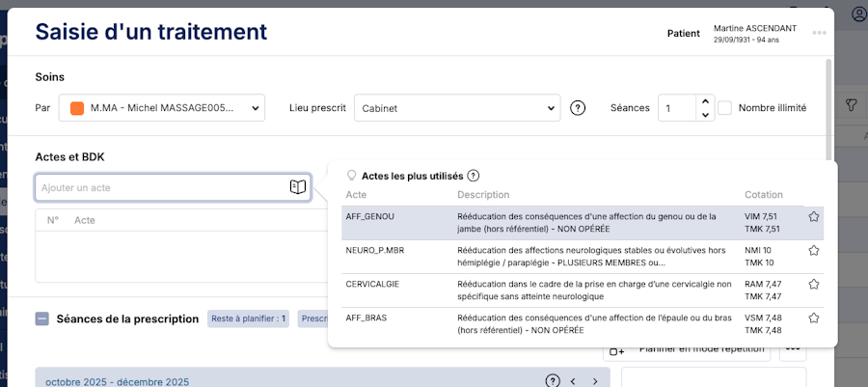This screenshot has width=868, height=387.
Task: Open the Par practitioner dropdown
Action: point(162,108)
